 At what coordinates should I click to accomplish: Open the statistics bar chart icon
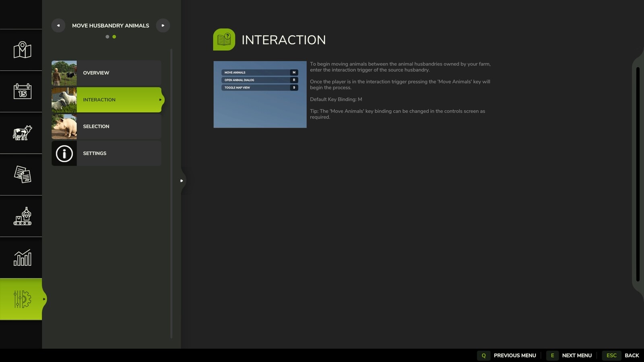point(22,257)
